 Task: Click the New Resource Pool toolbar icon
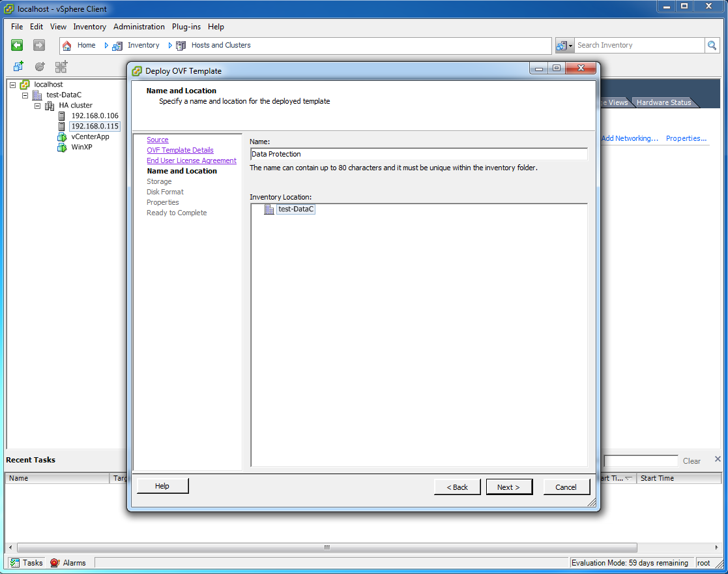click(40, 67)
